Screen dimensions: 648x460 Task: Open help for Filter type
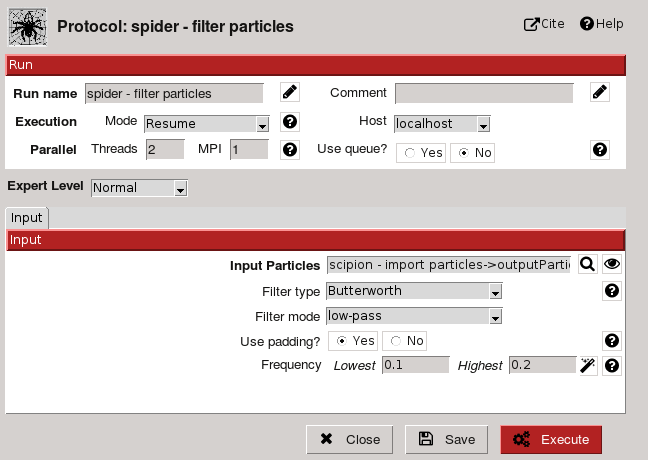coord(612,291)
